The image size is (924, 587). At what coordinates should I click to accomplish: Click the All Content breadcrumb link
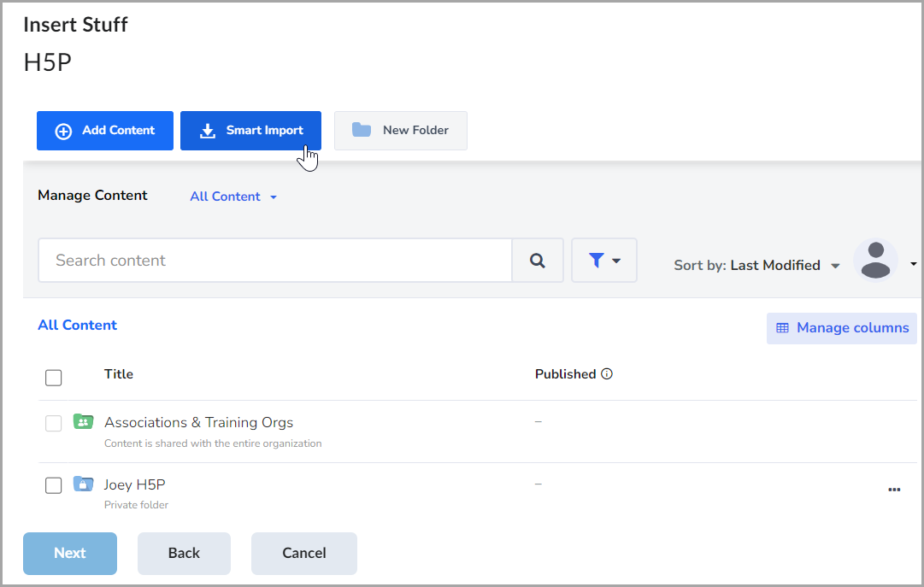pyautogui.click(x=78, y=325)
